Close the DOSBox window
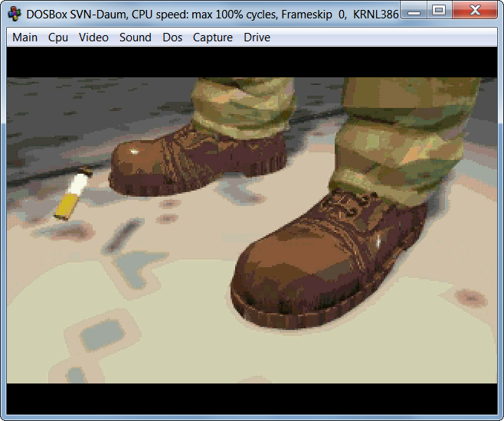 (474, 10)
